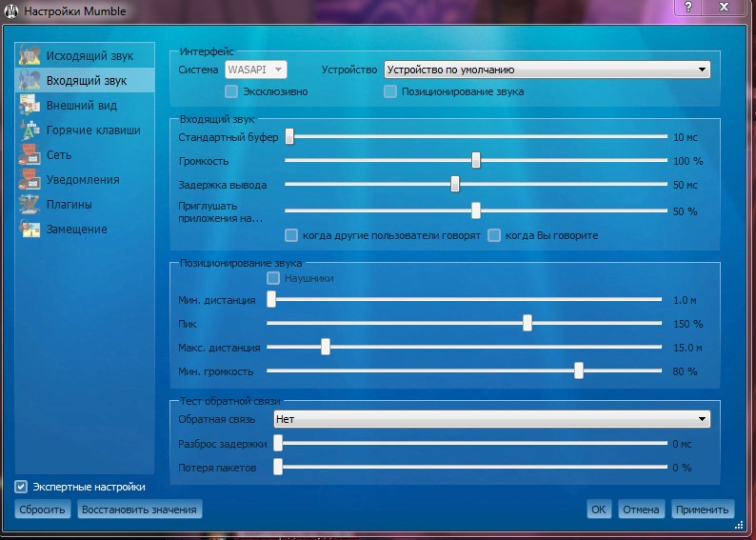Click the Пик slider handle
Viewport: 756px width, 540px height.
(527, 323)
